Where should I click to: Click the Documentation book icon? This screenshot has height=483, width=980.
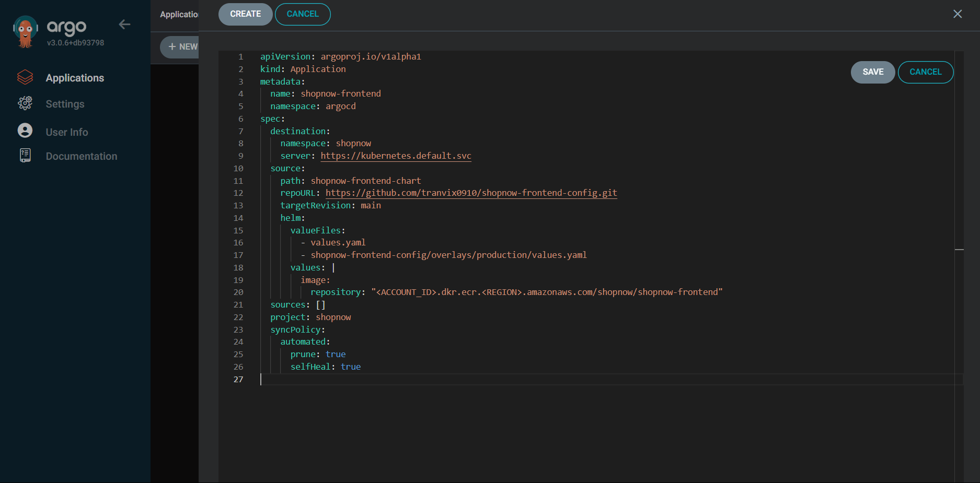tap(25, 156)
